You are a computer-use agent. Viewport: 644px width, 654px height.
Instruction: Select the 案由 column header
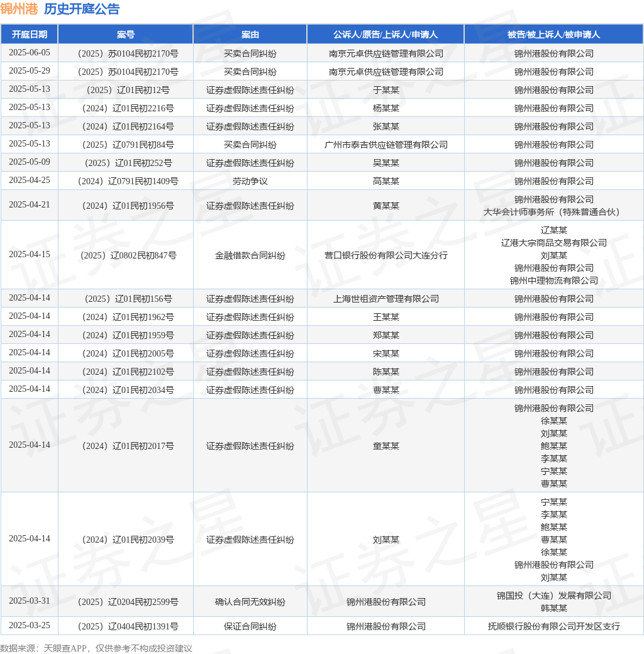pyautogui.click(x=250, y=34)
